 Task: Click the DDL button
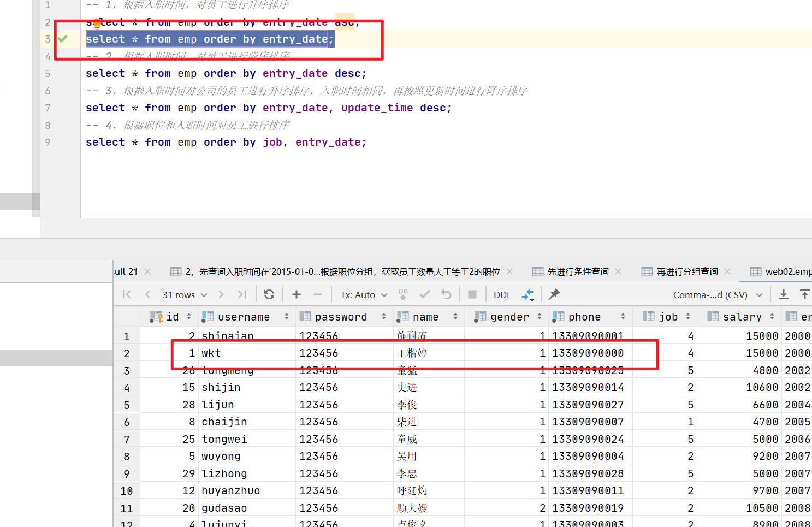[x=502, y=295]
